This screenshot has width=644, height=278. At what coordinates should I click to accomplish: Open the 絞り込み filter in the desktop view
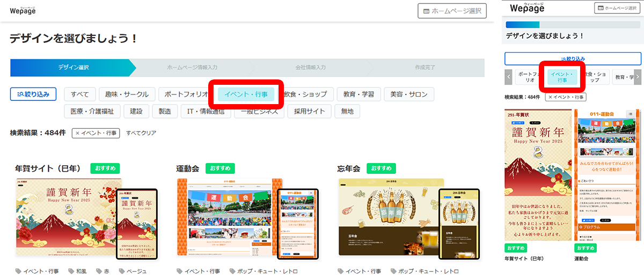(x=33, y=94)
